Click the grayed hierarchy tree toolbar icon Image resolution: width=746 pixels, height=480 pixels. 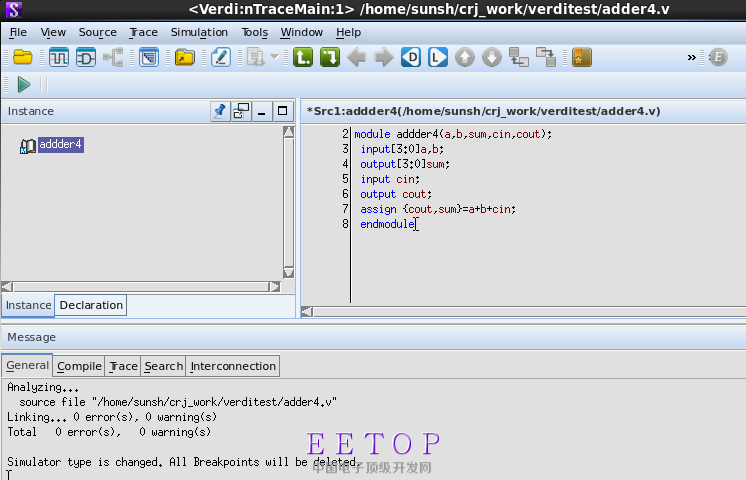click(x=114, y=58)
